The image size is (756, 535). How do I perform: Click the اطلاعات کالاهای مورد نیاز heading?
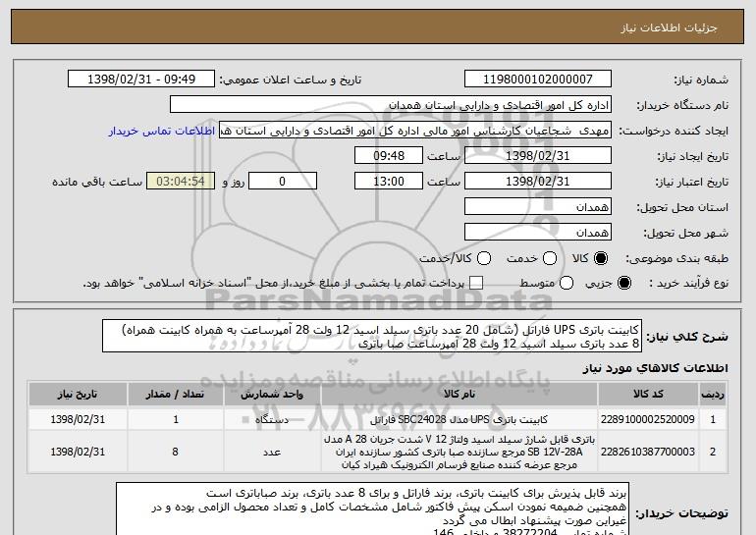click(x=655, y=368)
